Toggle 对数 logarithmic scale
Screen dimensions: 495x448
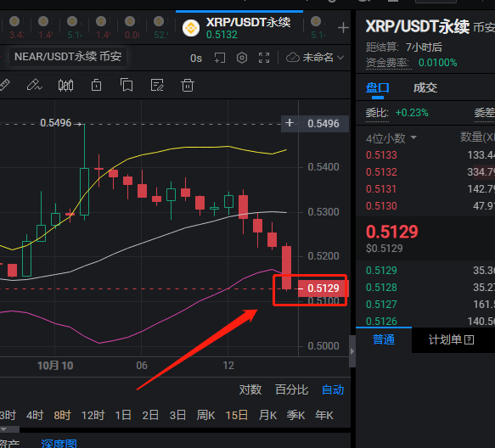point(250,390)
